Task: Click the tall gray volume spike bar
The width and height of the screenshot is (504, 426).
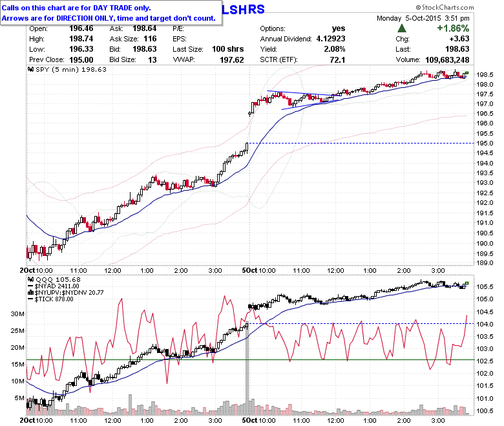Action: coord(247,368)
